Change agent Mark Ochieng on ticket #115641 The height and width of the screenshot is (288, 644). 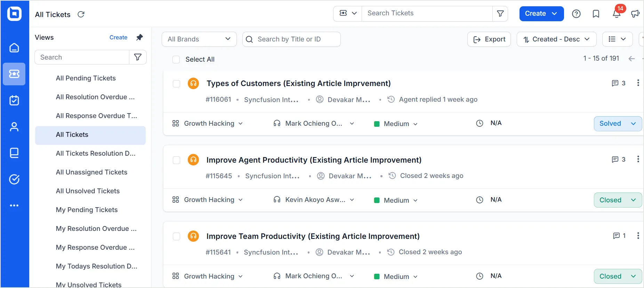coord(314,276)
